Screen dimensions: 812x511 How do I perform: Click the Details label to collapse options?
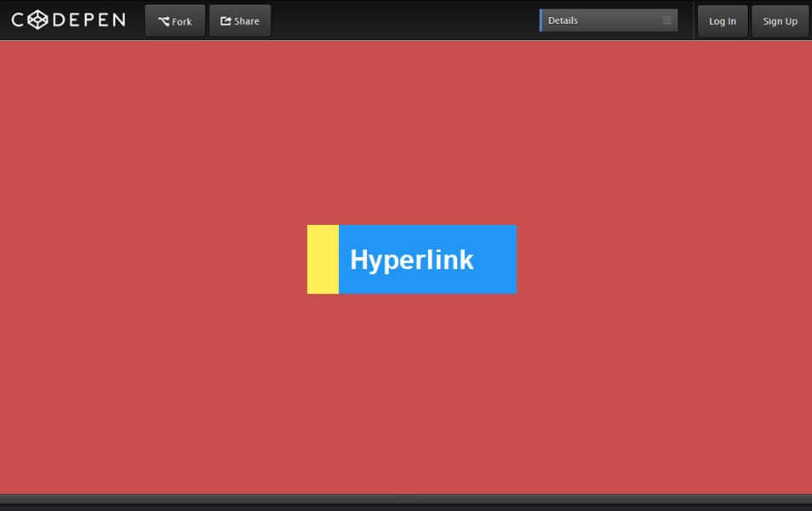[x=563, y=20]
